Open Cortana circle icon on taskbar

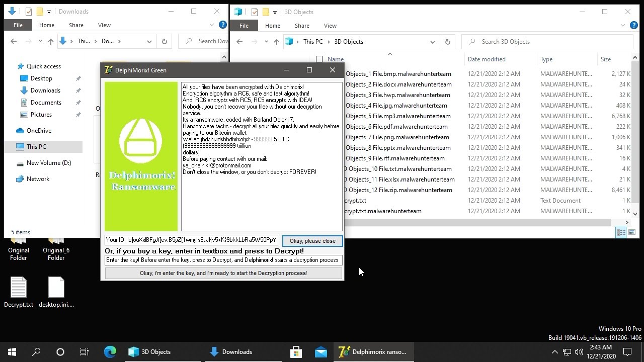(60, 352)
